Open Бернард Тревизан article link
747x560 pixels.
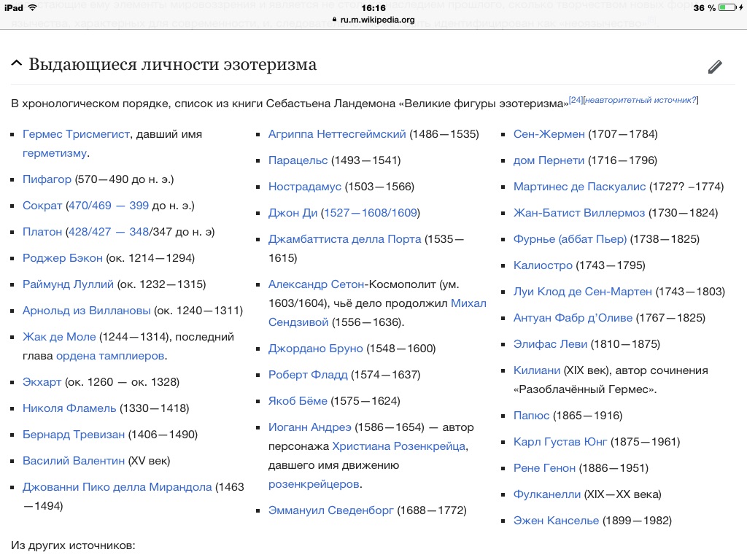click(x=74, y=435)
